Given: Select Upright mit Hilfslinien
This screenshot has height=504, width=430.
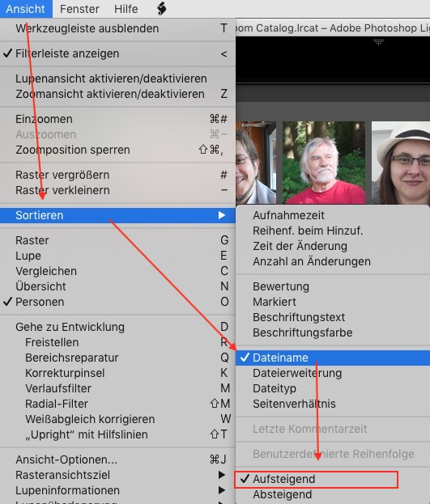Looking at the screenshot, I should pyautogui.click(x=117, y=434).
